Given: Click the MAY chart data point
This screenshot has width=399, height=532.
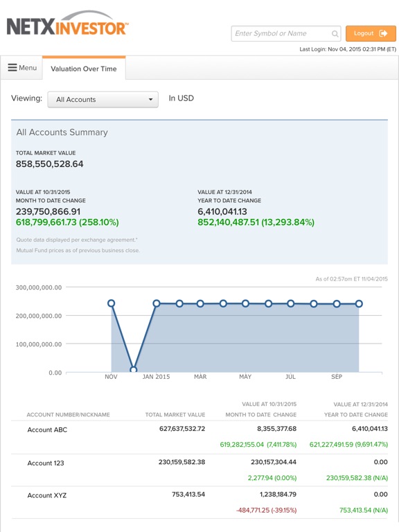Looking at the screenshot, I should pos(245,303).
